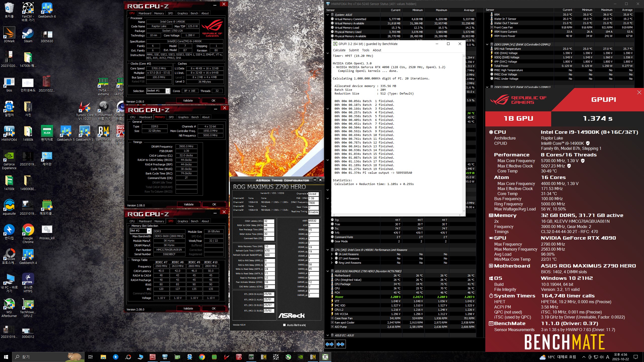Collapse the System: ASUS sensor group
Screen dimensions: 644x362
328,15
